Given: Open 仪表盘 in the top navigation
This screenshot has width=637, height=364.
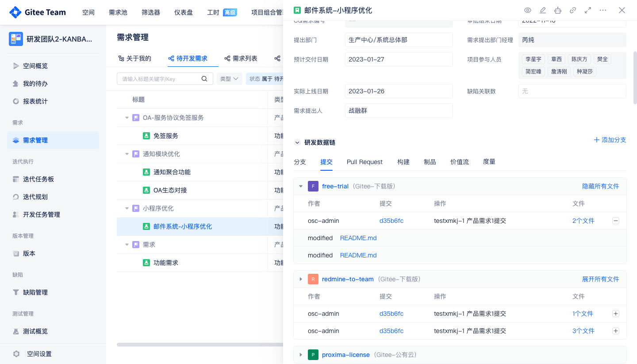Looking at the screenshot, I should (184, 12).
